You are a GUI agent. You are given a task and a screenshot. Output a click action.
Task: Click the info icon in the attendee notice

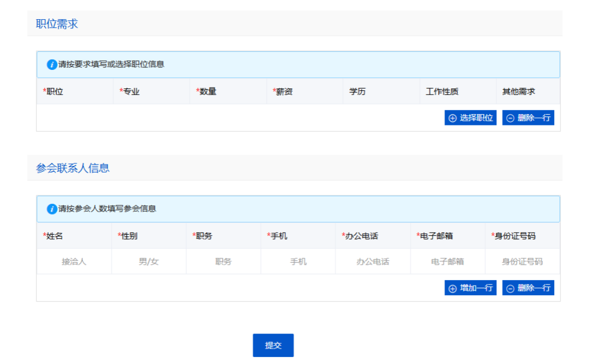pos(52,209)
